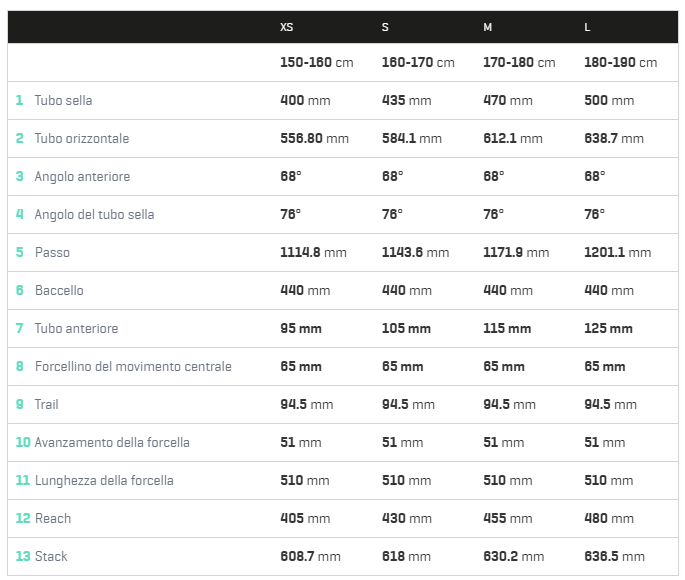Click row number 7 beside Tubo anteriore
The height and width of the screenshot is (580, 685).
coord(19,329)
